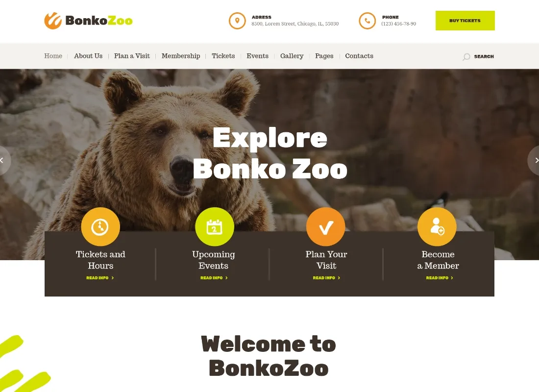This screenshot has width=539, height=392.
Task: Go to the previous slide arrow
Action: 3,160
